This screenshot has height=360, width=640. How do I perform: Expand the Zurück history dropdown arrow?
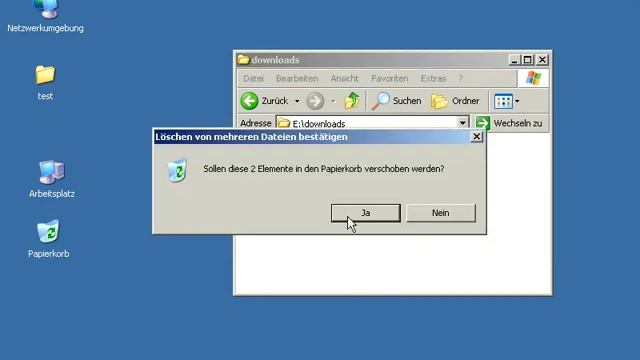coord(297,101)
